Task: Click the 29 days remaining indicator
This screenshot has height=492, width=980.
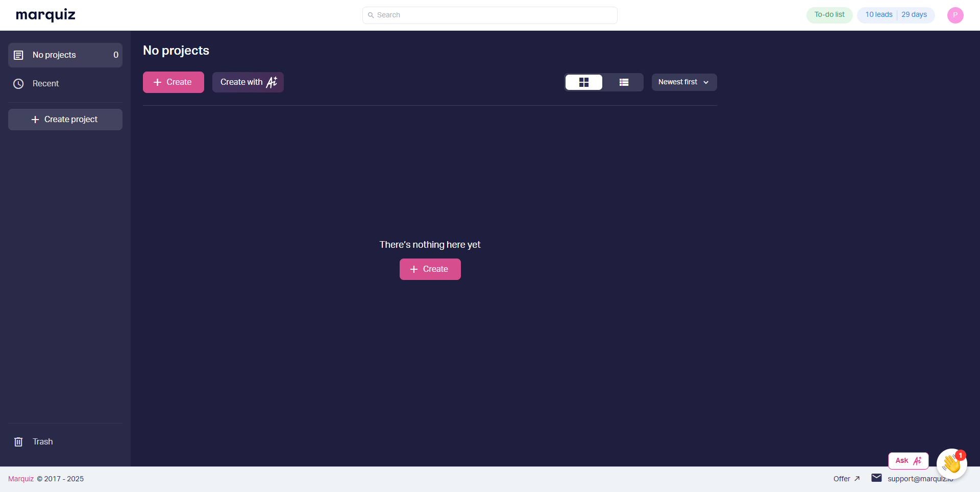Action: tap(914, 15)
